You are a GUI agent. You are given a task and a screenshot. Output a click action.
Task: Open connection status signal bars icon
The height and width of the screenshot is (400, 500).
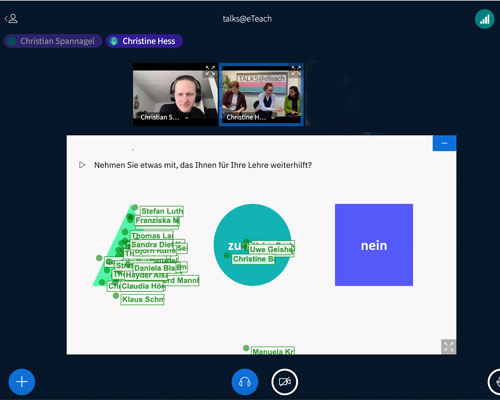tap(485, 19)
